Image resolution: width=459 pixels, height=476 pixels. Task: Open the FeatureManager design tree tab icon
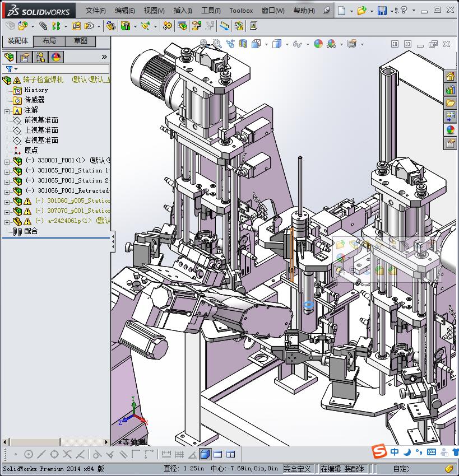click(x=9, y=57)
